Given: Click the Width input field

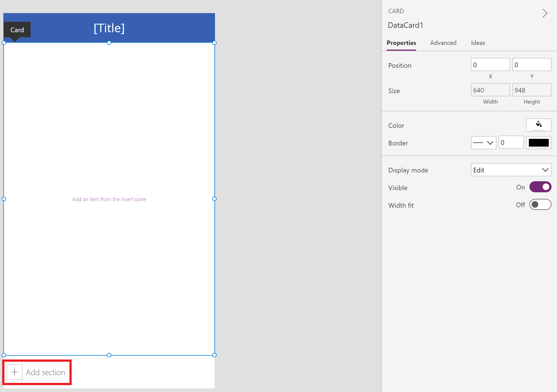Looking at the screenshot, I should point(490,90).
